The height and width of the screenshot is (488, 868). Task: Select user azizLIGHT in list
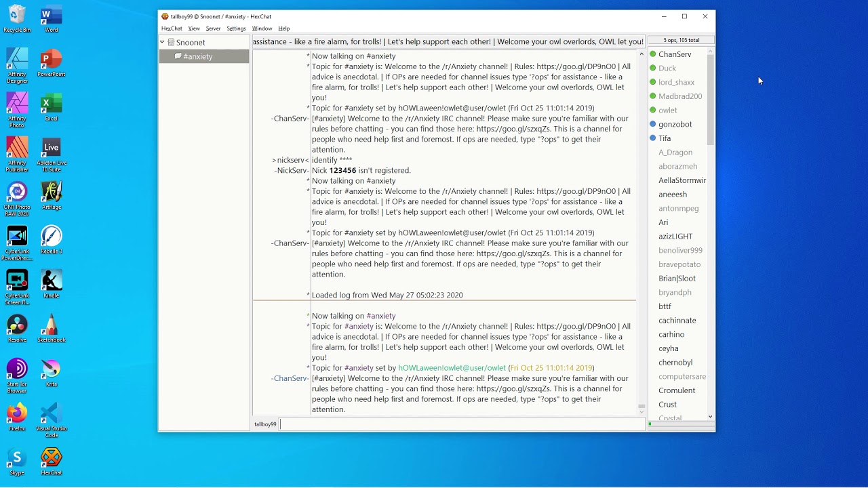677,237
